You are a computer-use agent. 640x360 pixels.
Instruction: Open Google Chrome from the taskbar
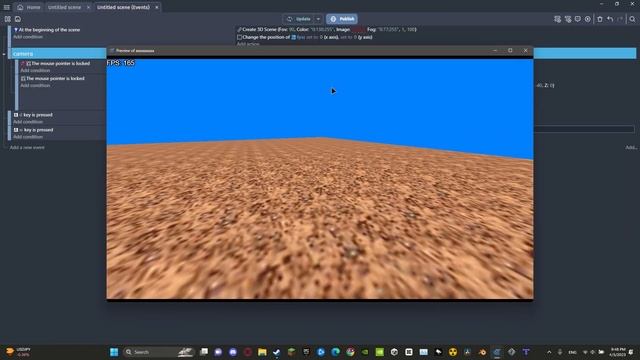[350, 352]
